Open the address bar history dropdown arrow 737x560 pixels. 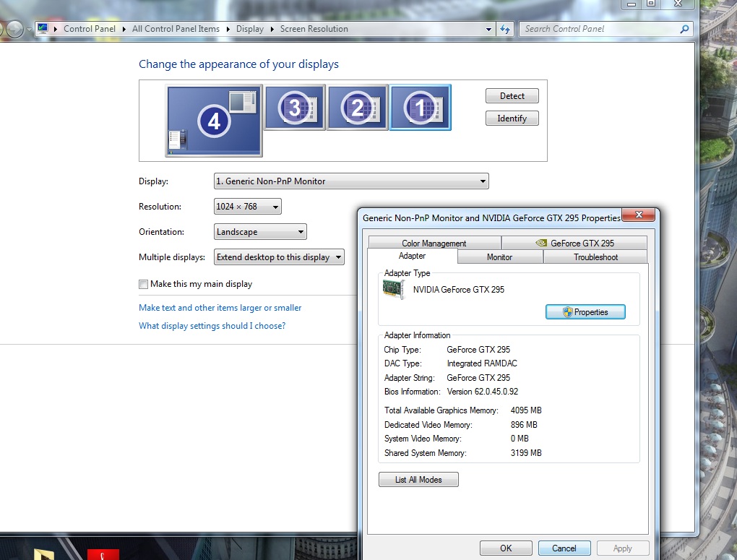(x=489, y=29)
